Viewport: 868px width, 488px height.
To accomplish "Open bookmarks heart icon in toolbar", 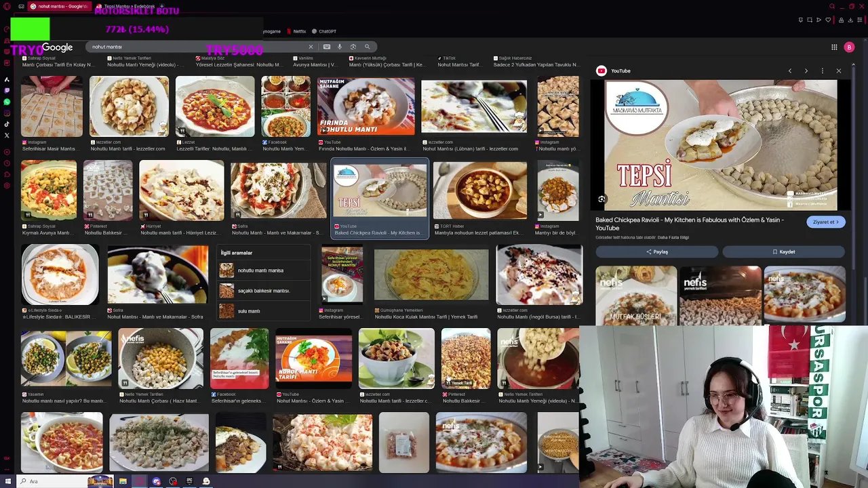I will (828, 20).
